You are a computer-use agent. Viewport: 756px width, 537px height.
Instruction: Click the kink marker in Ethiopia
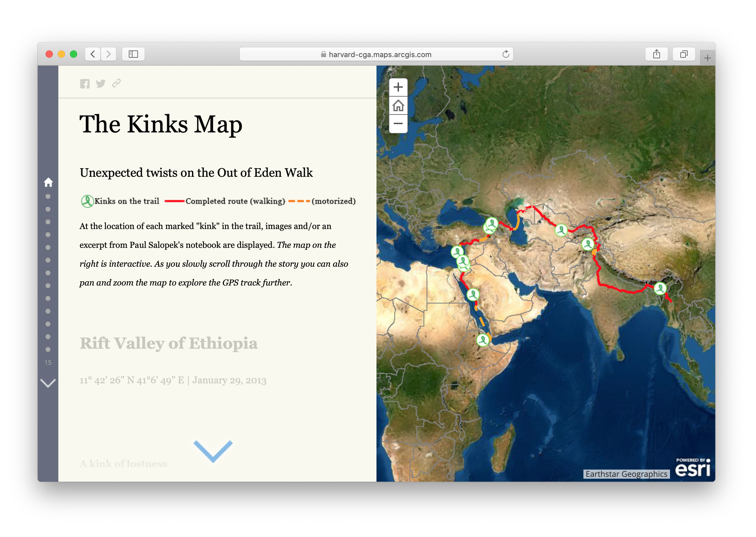point(483,340)
